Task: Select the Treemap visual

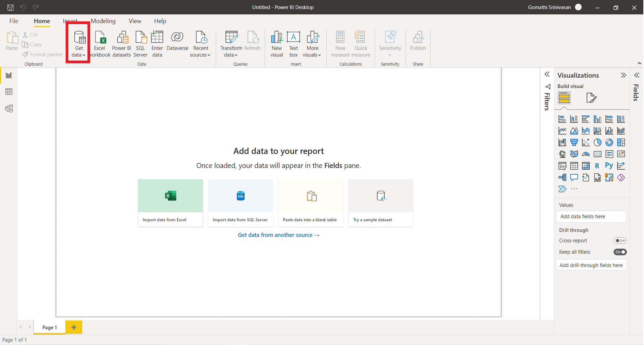Action: (x=621, y=143)
